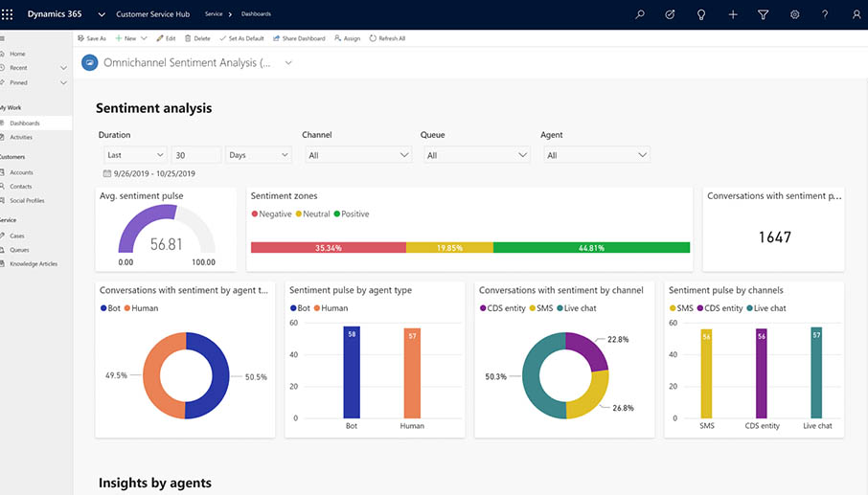Viewport: 868px width, 495px height.
Task: Click the search magnifier icon
Action: coord(640,14)
